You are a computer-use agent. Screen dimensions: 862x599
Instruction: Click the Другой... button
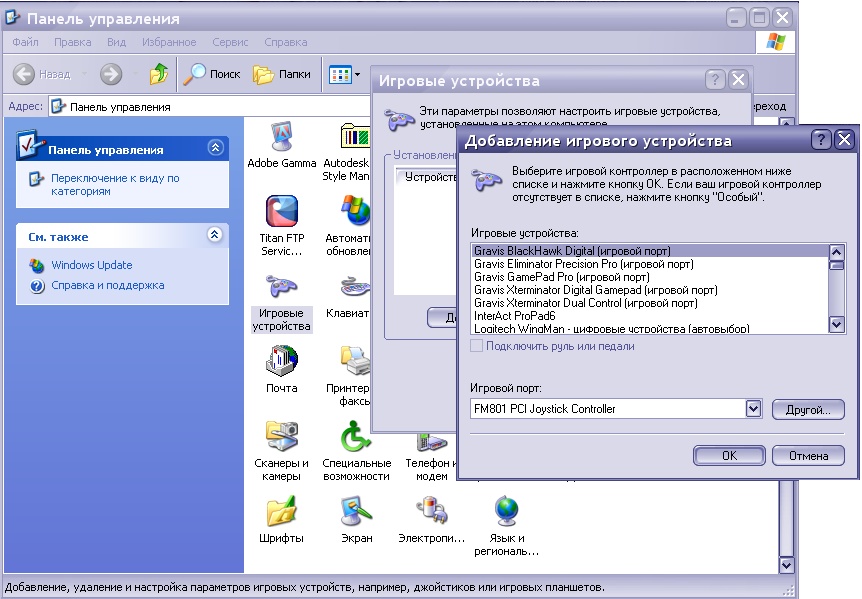(x=808, y=409)
